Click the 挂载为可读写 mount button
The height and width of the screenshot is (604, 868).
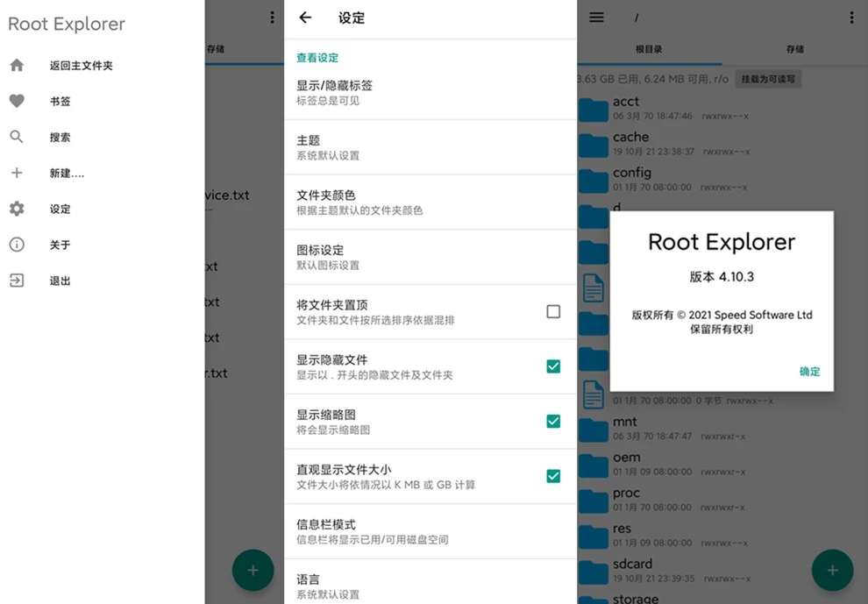coord(768,79)
